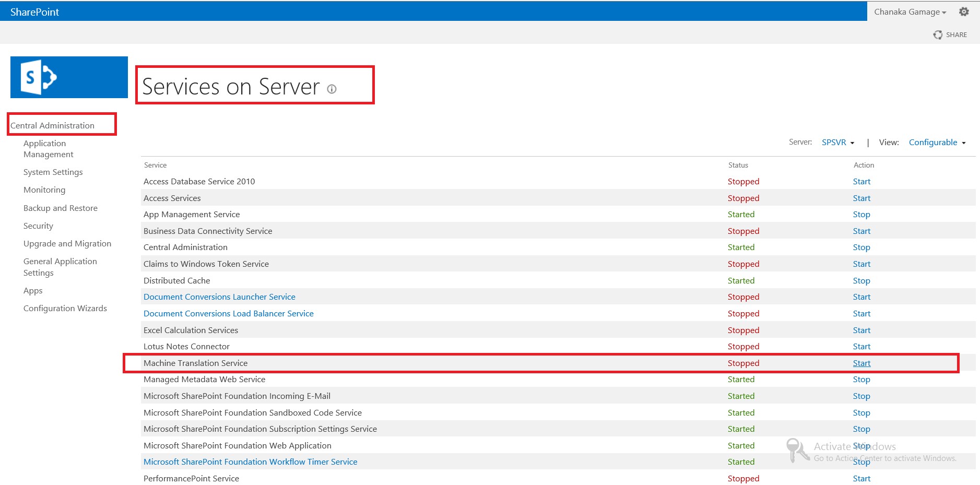Start Business Data Connectivity Service
This screenshot has height=485, width=980.
coord(861,231)
